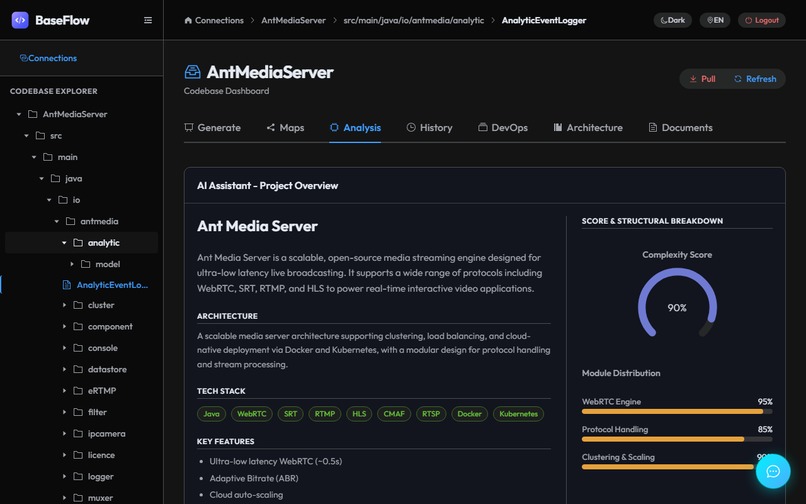Viewport: 806px width, 504px height.
Task: Click the BaseFlow logo icon
Action: pyautogui.click(x=20, y=20)
